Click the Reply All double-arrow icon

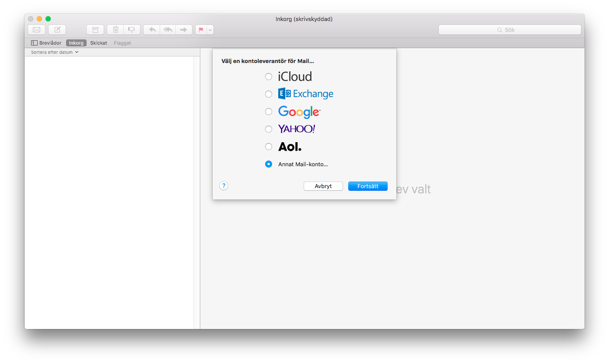pyautogui.click(x=168, y=30)
